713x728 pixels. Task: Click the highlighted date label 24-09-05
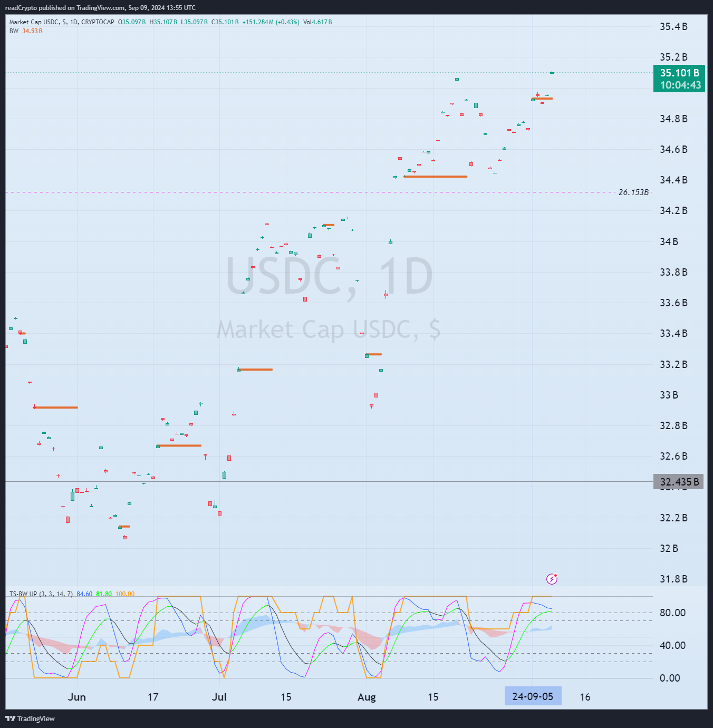[533, 696]
